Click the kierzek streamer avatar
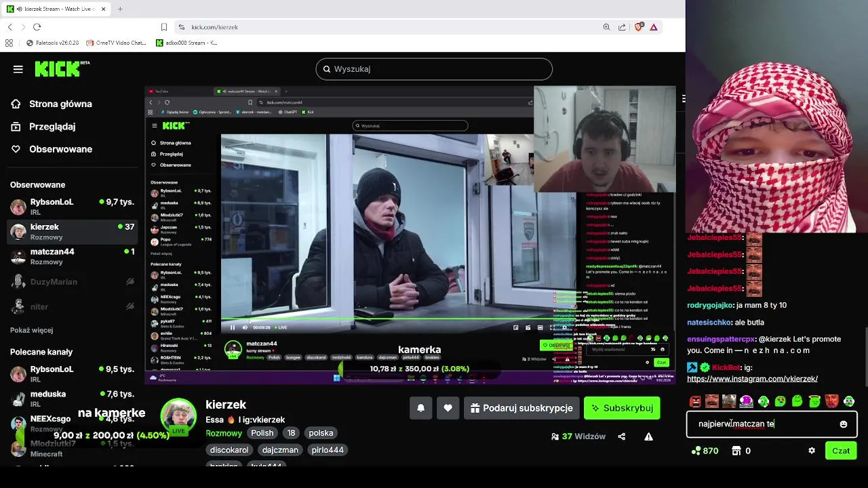This screenshot has height=488, width=868. pos(178,417)
